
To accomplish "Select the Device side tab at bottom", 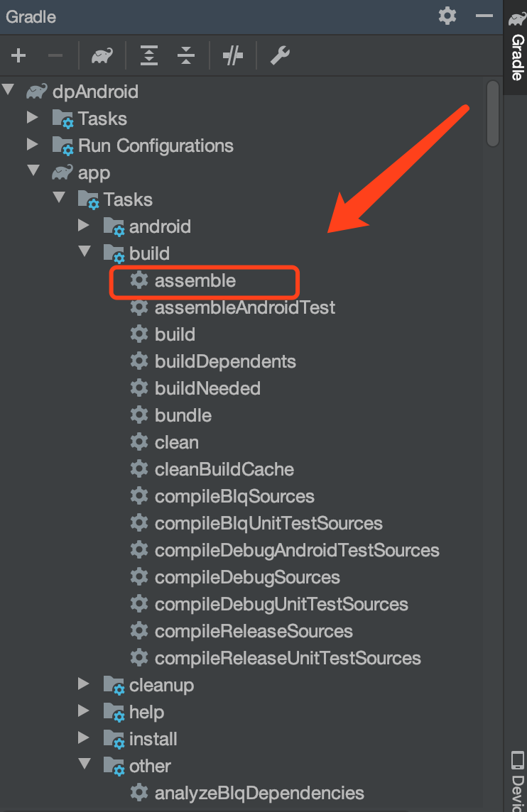I will coord(517,779).
